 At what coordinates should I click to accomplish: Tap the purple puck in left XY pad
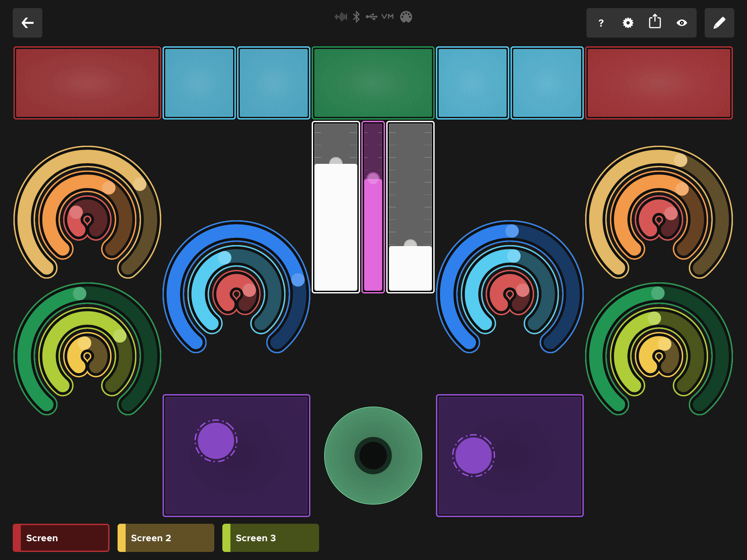tap(216, 441)
